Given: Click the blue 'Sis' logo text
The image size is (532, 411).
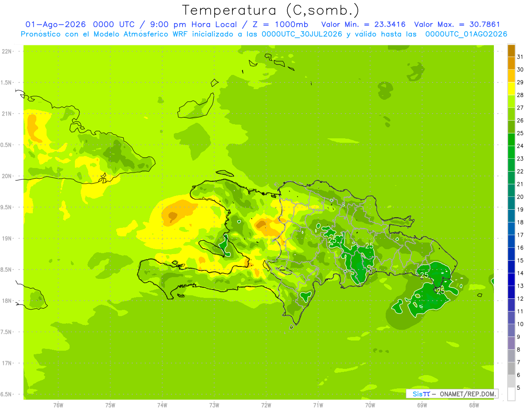Looking at the screenshot, I should [x=418, y=394].
